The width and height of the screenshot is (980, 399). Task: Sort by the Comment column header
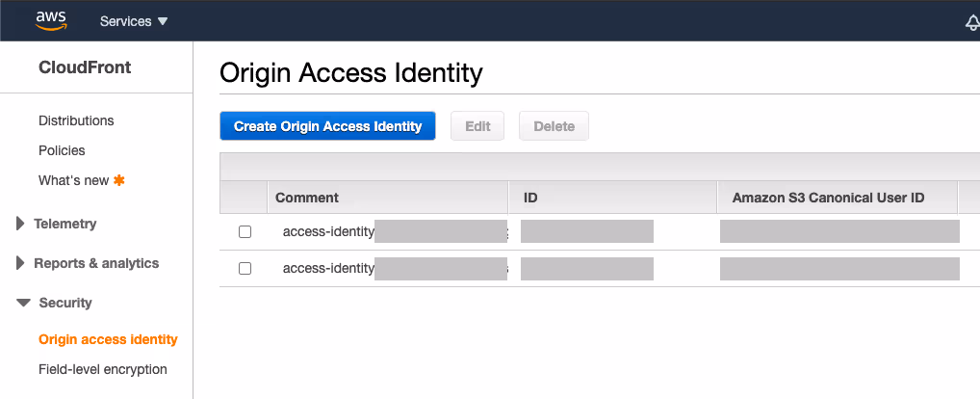point(388,198)
